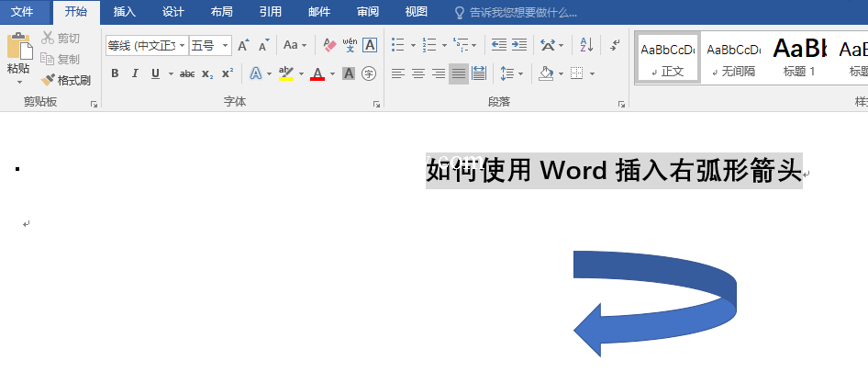This screenshot has height=372, width=868.
Task: Center the text
Action: click(x=418, y=73)
